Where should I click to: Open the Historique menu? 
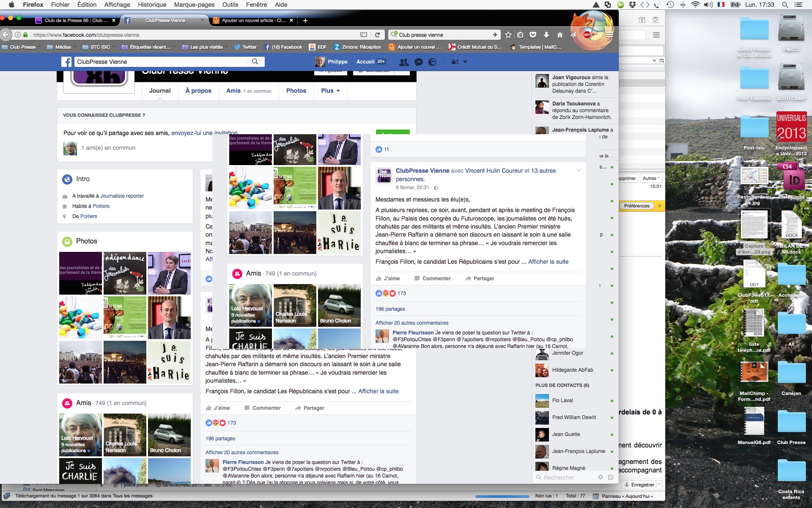152,5
